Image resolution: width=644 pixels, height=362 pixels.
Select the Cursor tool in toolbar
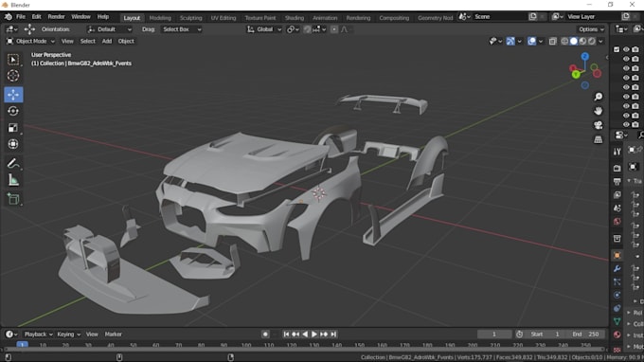tap(13, 76)
